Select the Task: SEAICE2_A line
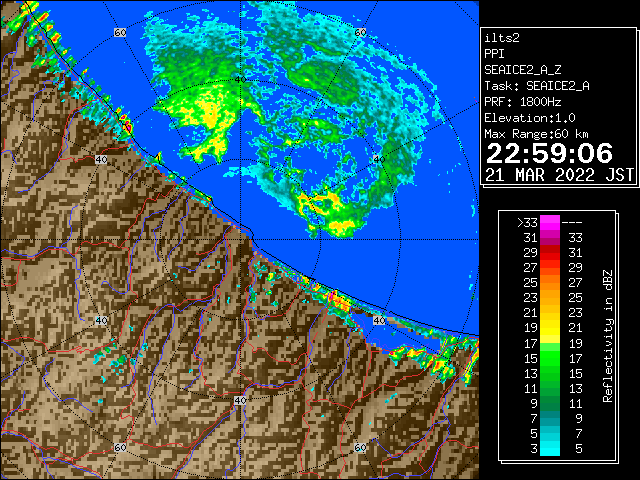The width and height of the screenshot is (640, 480). [537, 86]
